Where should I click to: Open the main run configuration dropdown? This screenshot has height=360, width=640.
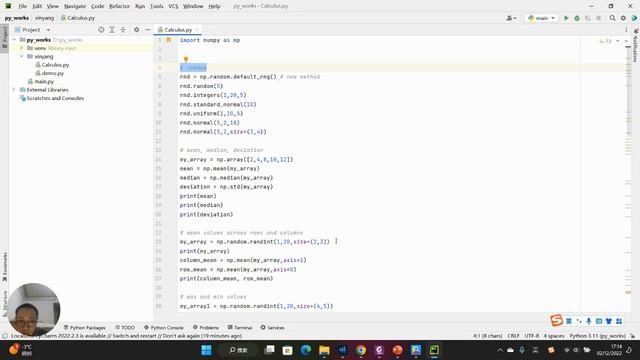point(541,18)
